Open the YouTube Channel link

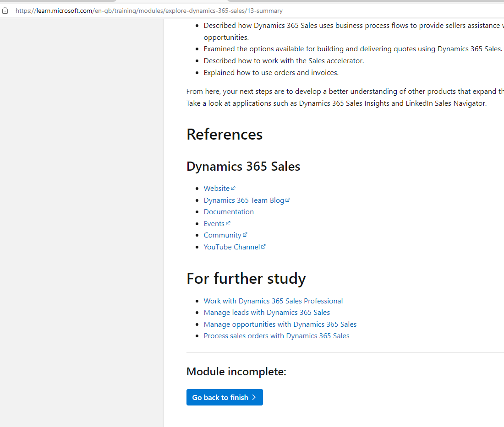pyautogui.click(x=232, y=247)
